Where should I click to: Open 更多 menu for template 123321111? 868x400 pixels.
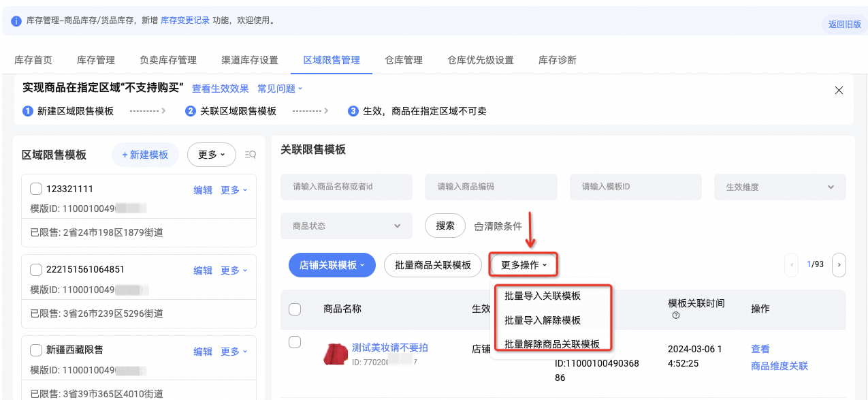pyautogui.click(x=234, y=190)
